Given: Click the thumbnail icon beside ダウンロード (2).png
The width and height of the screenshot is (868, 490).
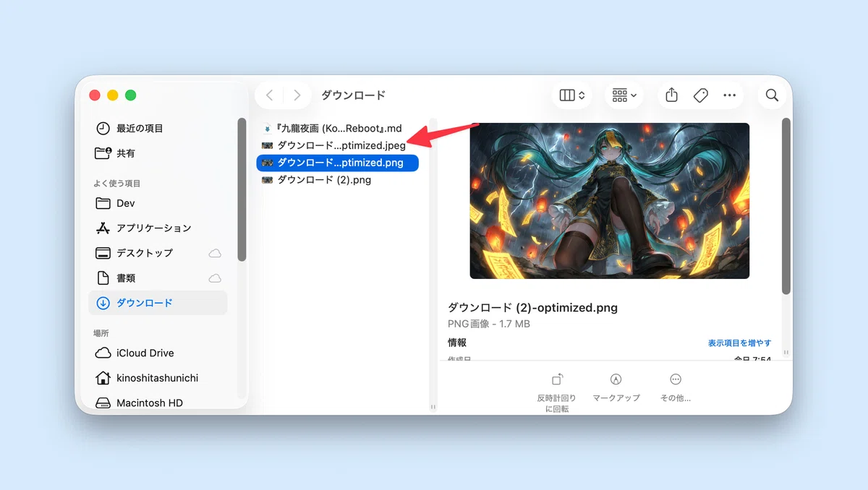Looking at the screenshot, I should 267,180.
